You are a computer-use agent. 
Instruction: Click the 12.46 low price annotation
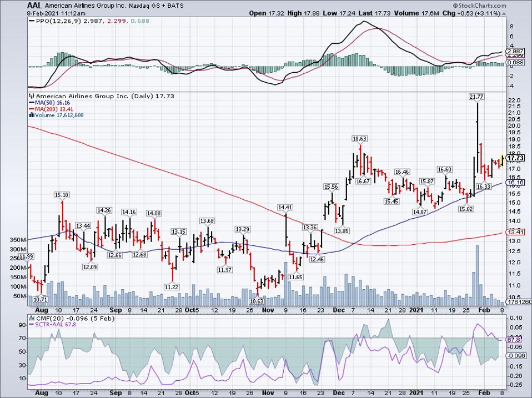[317, 259]
